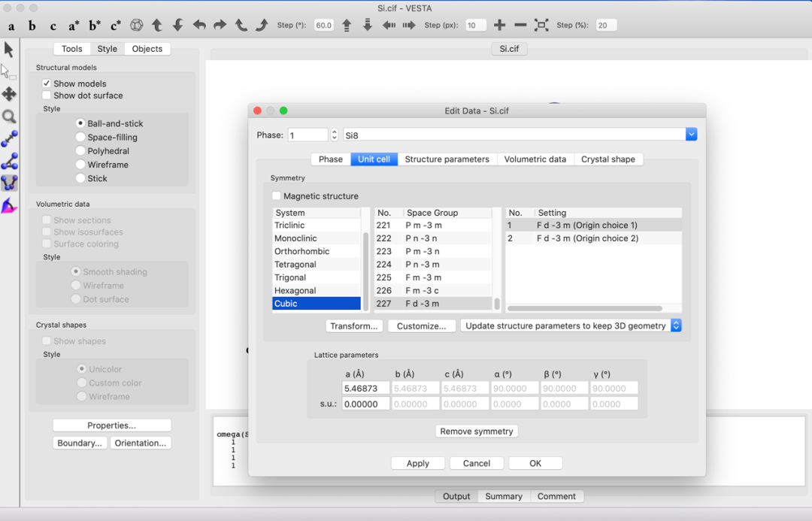Toggle Show models checkbox
Screen dimensions: 812x521
point(47,83)
